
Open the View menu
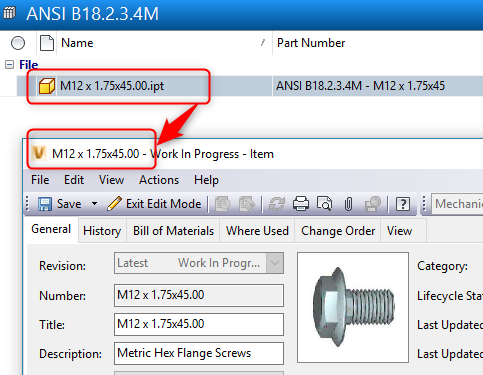pyautogui.click(x=111, y=180)
